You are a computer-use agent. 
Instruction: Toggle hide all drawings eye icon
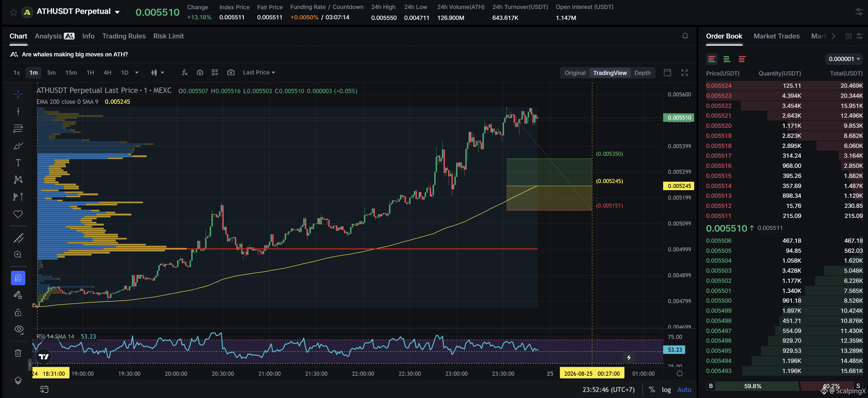[19, 330]
